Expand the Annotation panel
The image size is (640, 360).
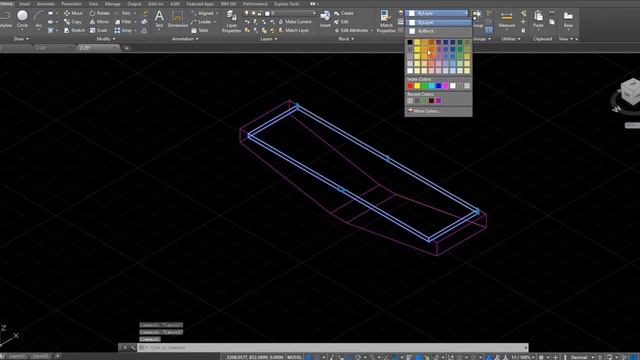pyautogui.click(x=185, y=39)
